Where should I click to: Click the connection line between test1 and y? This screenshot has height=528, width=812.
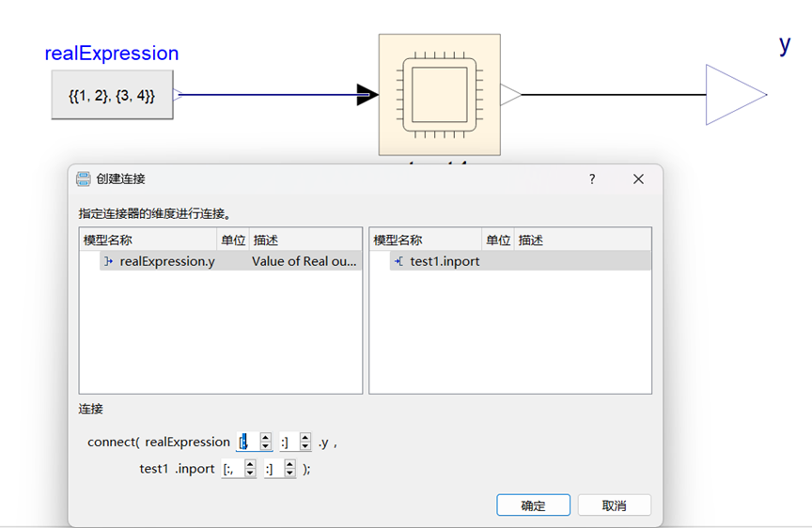point(614,95)
